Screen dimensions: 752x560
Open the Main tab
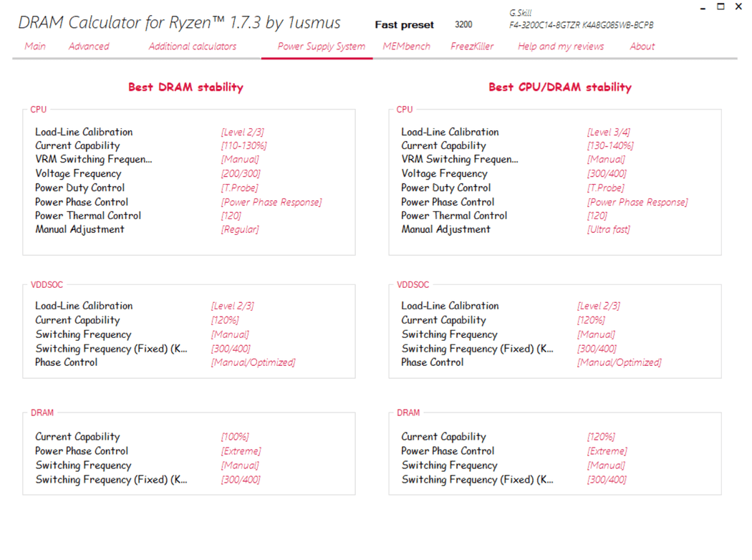[35, 47]
